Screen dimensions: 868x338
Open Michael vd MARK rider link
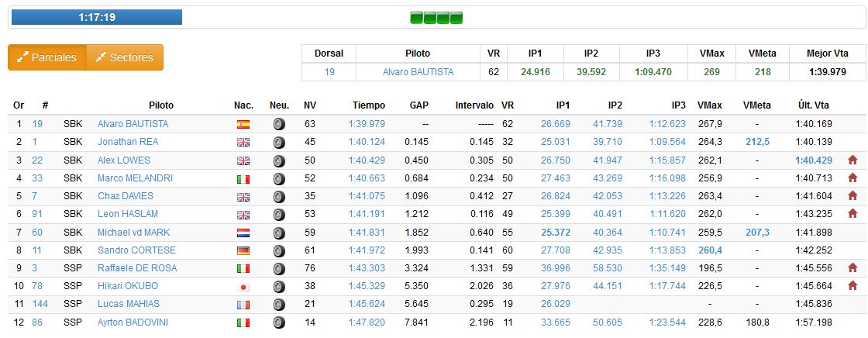(x=133, y=233)
